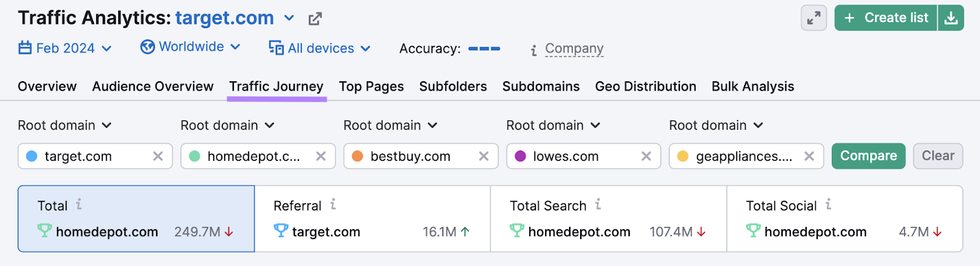The height and width of the screenshot is (266, 980).
Task: Click the info icon beside Total Social
Action: [828, 205]
